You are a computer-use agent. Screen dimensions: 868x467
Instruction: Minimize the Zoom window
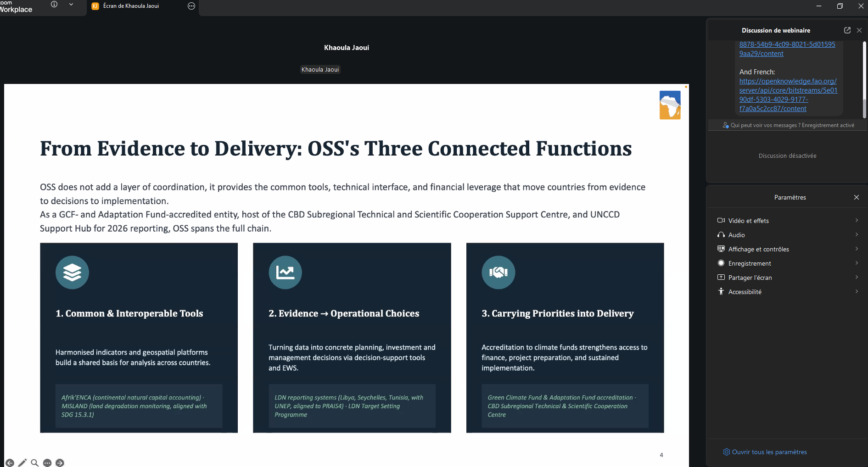tap(819, 6)
